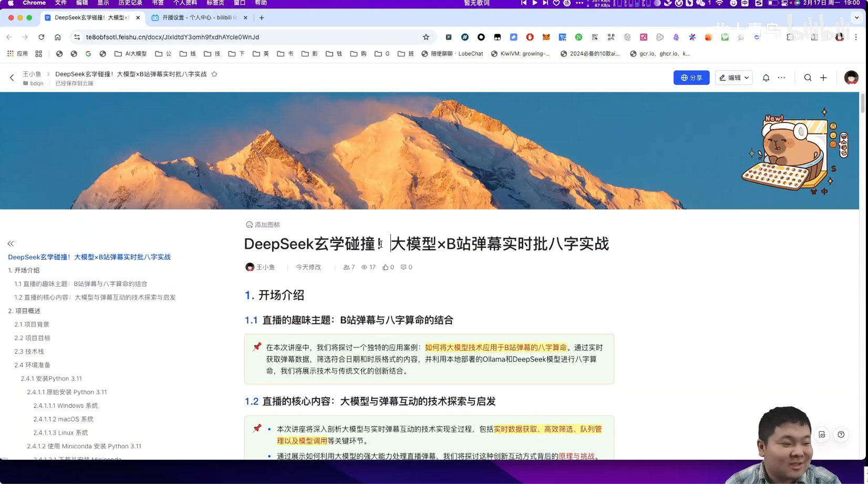
Task: Collapse the outline sidebar with double chevron
Action: coord(11,244)
